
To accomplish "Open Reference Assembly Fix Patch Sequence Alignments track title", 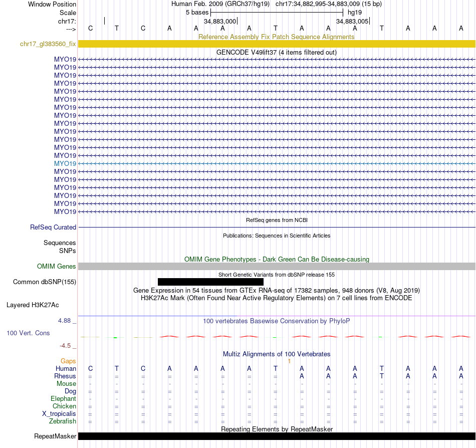I will coord(276,37).
